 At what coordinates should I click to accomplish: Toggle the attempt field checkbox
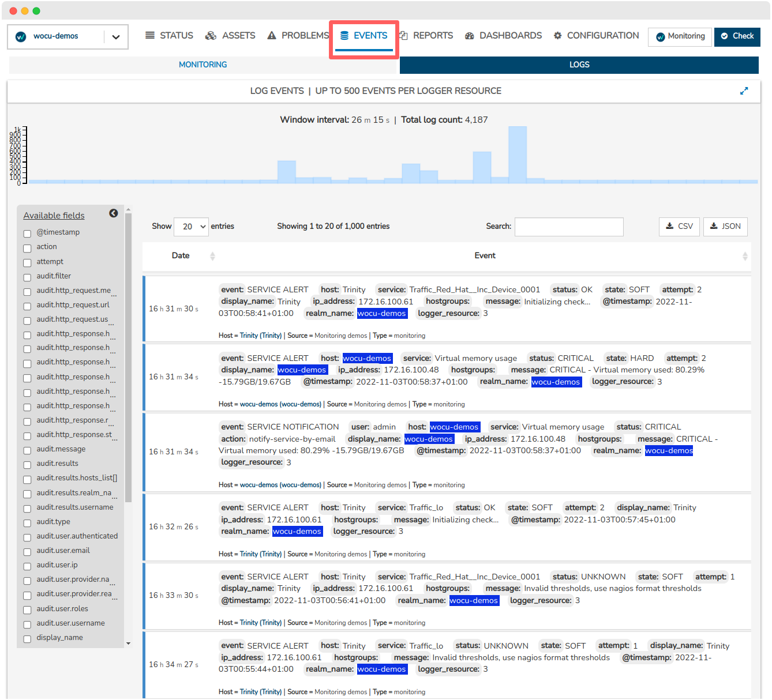(x=27, y=262)
